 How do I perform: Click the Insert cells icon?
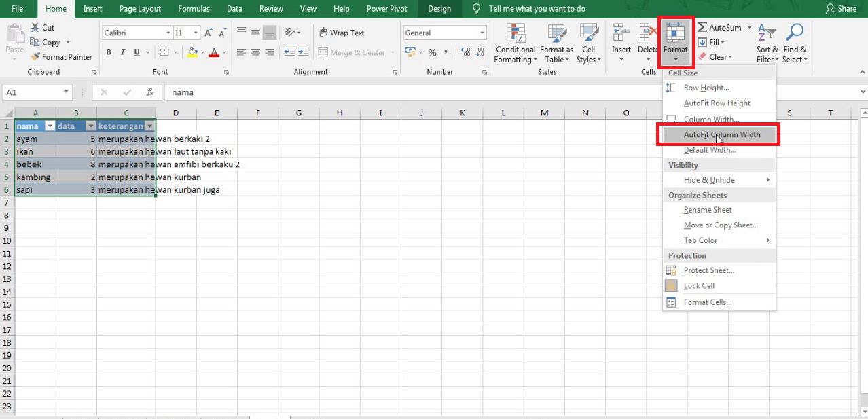click(x=621, y=33)
